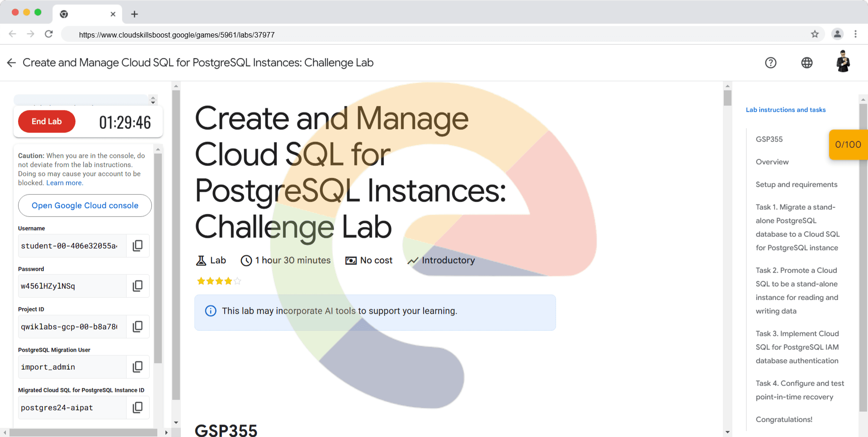Click the 0/100 score badge

tap(848, 145)
